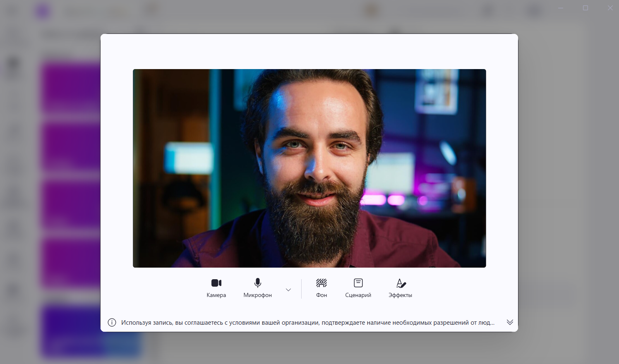Open the Сценарий script panel icon
The width and height of the screenshot is (619, 364).
tap(358, 283)
